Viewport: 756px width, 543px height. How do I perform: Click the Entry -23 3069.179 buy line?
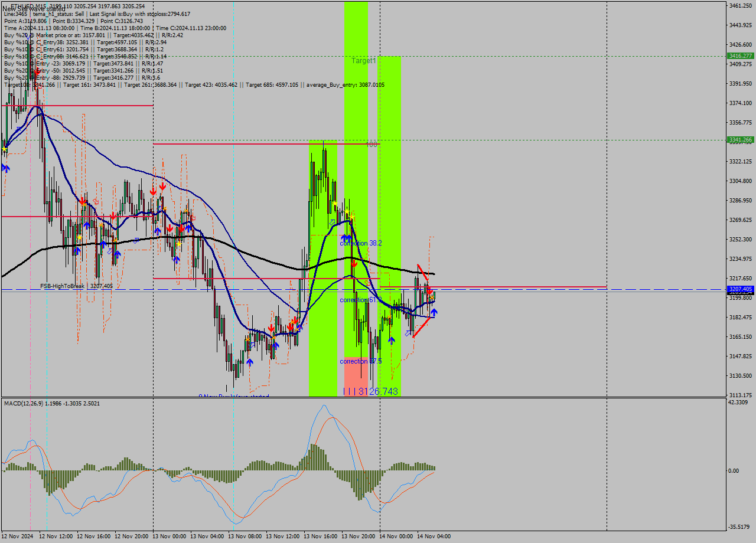pyautogui.click(x=83, y=63)
